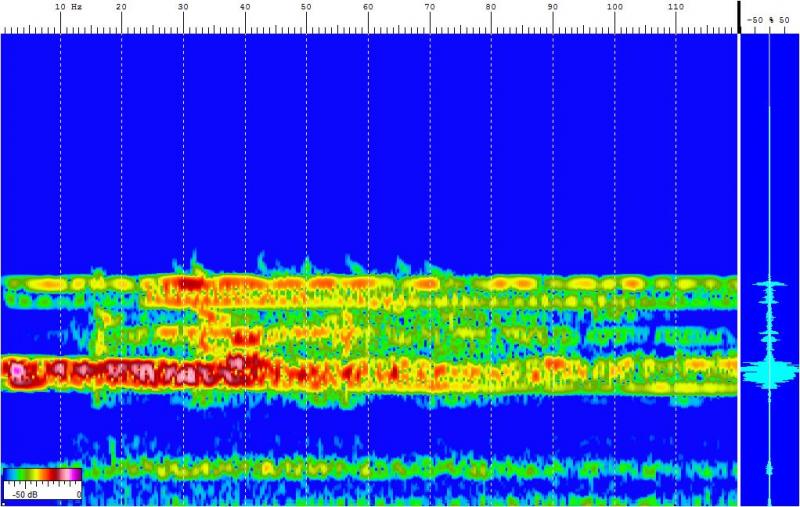Click the rainbow dB color scale bar
Viewport: 800px width, 507px height.
click(x=42, y=475)
